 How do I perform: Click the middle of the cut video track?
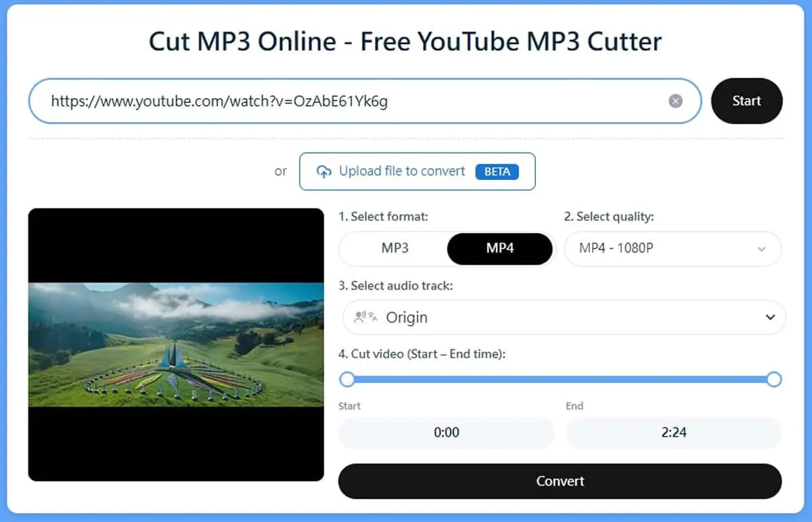coord(560,379)
